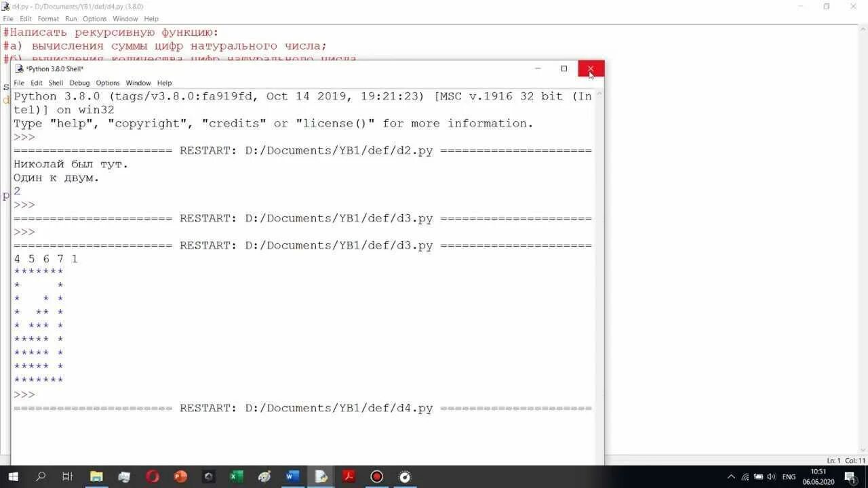
Task: Open the dark square app icon next to PowerPoint
Action: pyautogui.click(x=208, y=476)
